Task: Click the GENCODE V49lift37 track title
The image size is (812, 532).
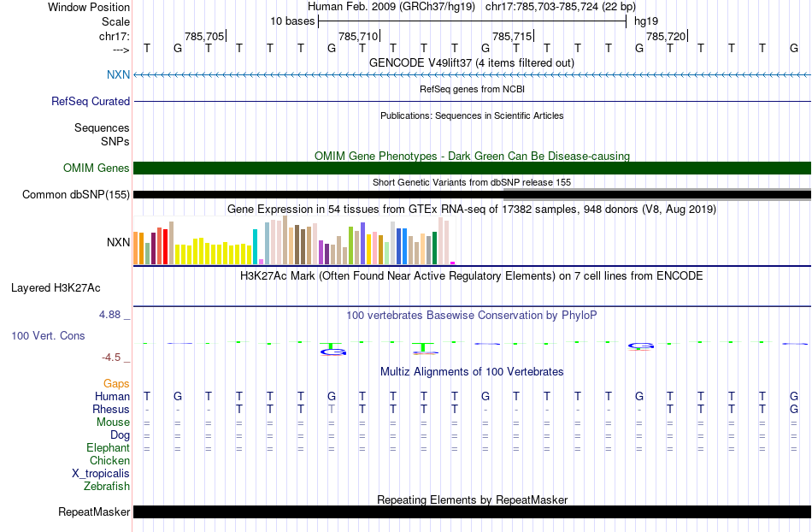Action: [471, 62]
